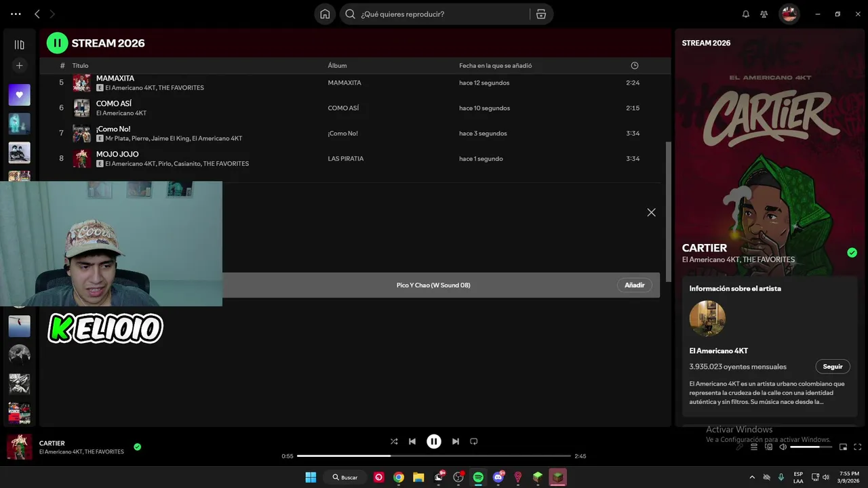Select the MAMAXITA track row title
Screen dimensions: 868x488
(x=115, y=78)
